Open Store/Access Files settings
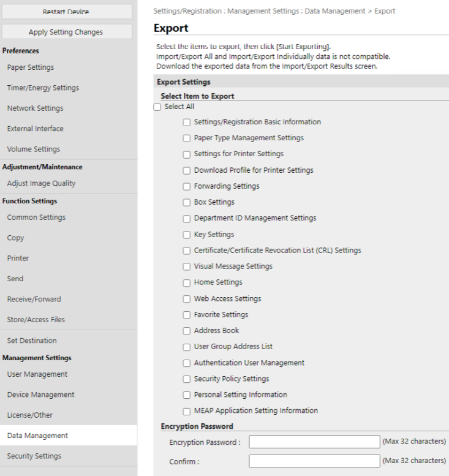The height and width of the screenshot is (476, 449). tap(36, 319)
